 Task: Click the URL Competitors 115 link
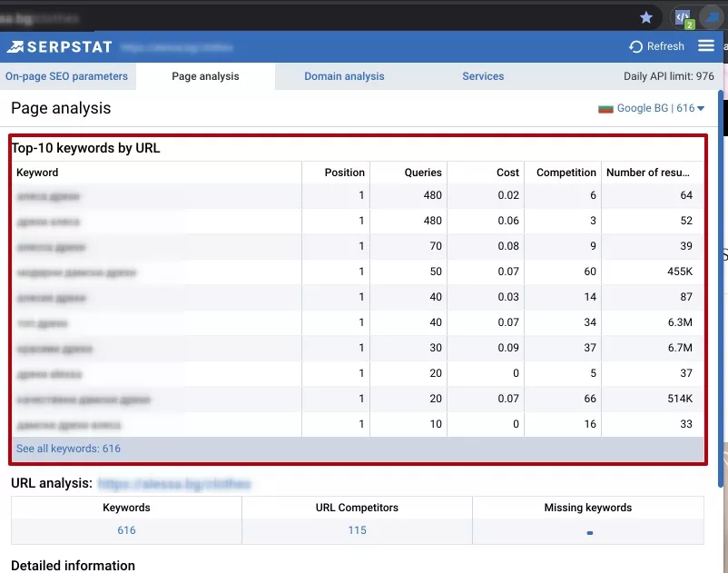(357, 530)
